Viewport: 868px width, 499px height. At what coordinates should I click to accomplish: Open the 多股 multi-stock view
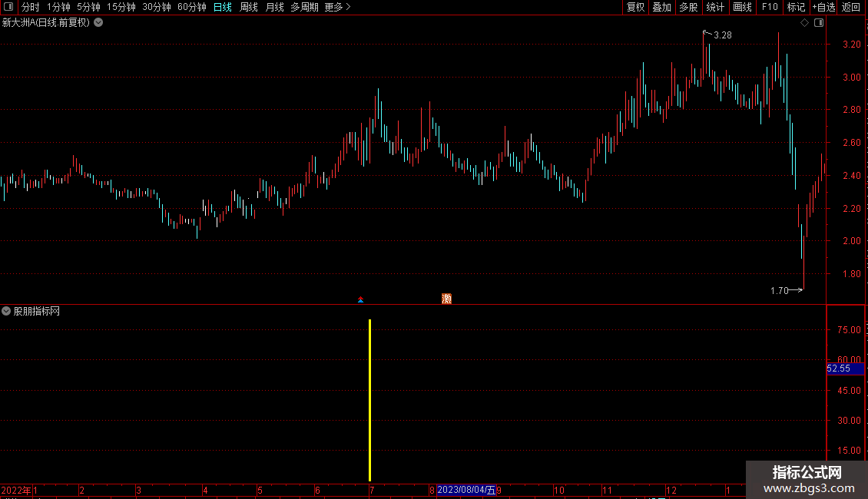click(x=689, y=7)
